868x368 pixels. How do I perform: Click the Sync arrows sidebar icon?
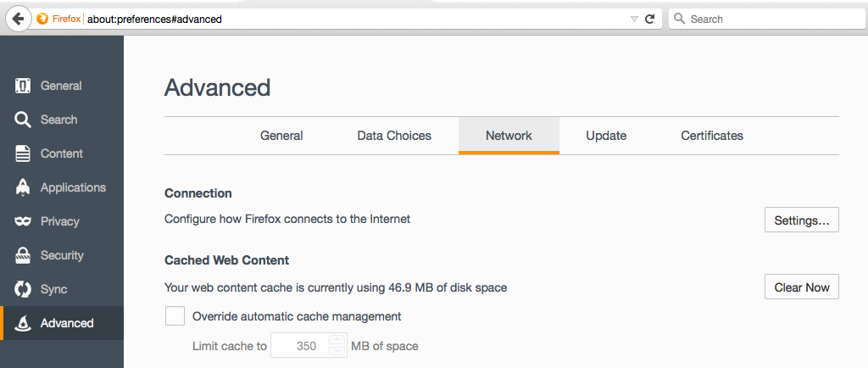tap(23, 289)
